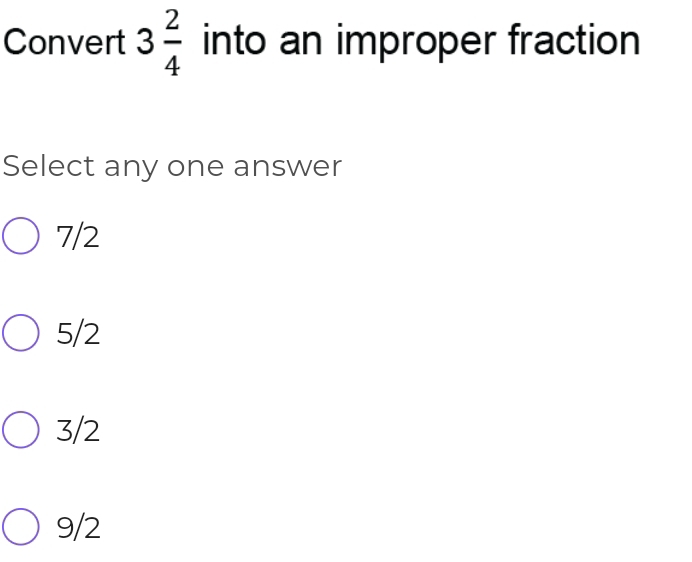Click the 3/2 answer label text
692x562 pixels.
tap(78, 431)
